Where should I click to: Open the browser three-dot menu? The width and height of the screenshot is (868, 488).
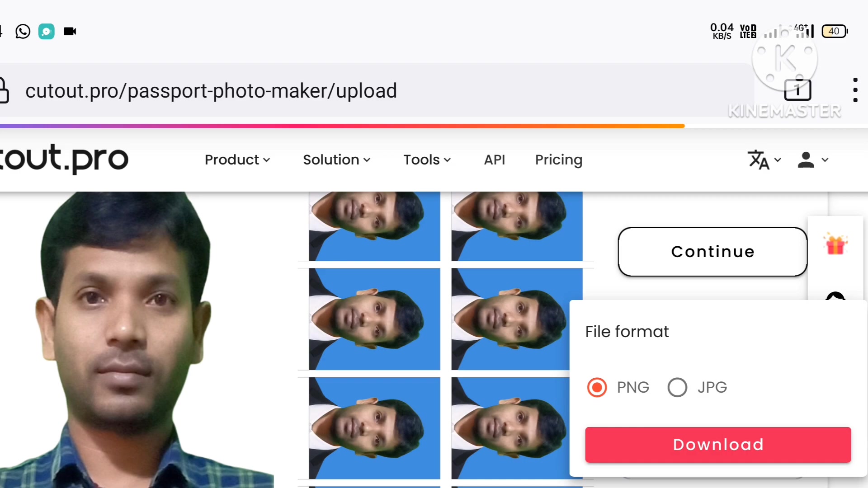pos(855,90)
